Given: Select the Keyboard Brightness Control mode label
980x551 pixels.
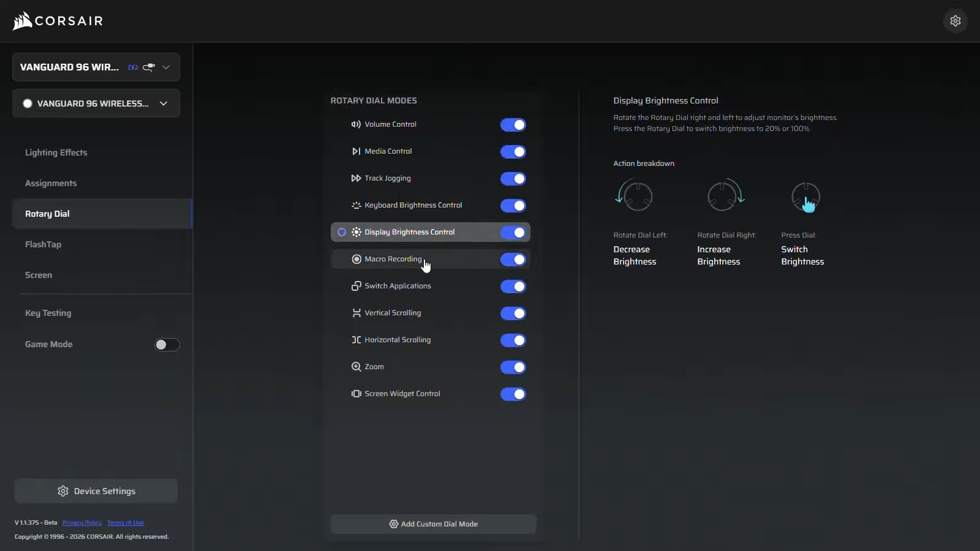Looking at the screenshot, I should pos(413,205).
